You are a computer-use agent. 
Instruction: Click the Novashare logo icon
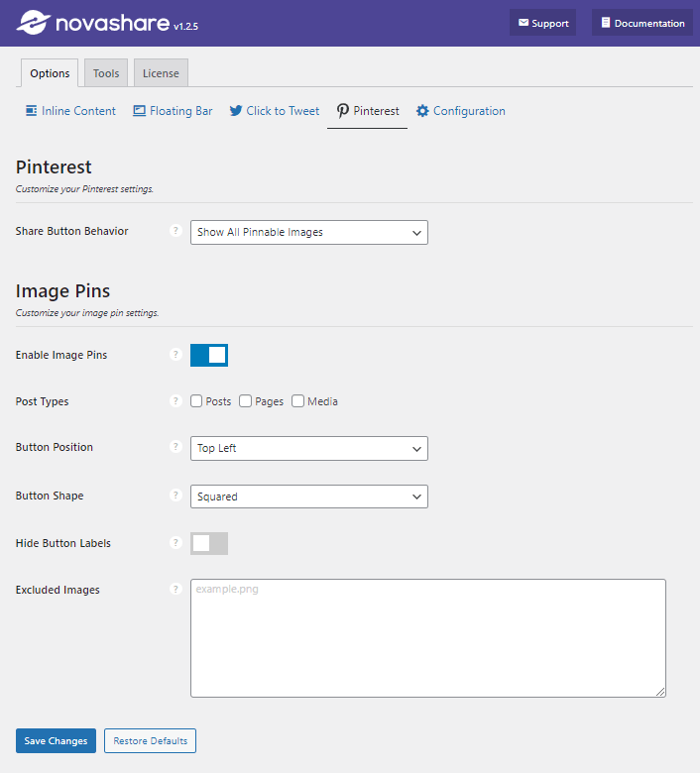(x=34, y=23)
